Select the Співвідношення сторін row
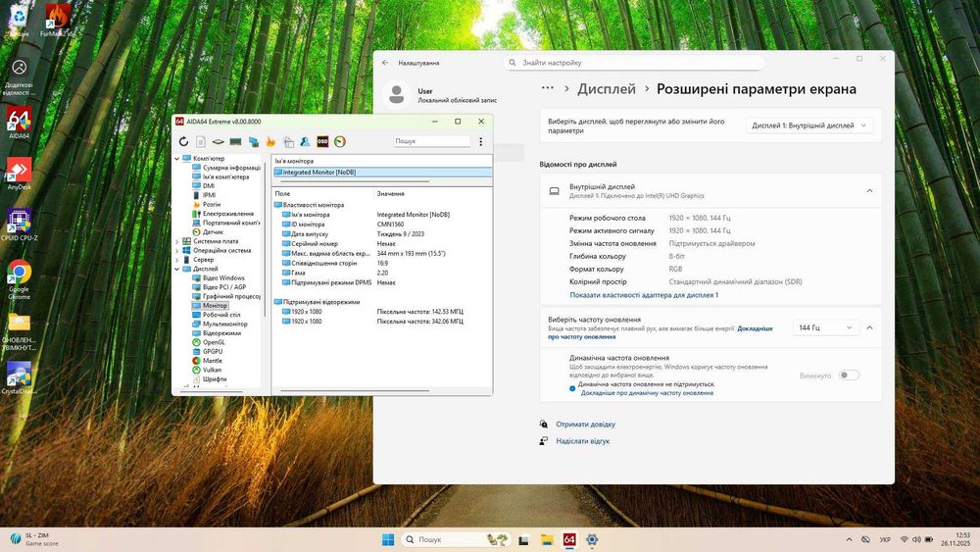 tap(382, 263)
